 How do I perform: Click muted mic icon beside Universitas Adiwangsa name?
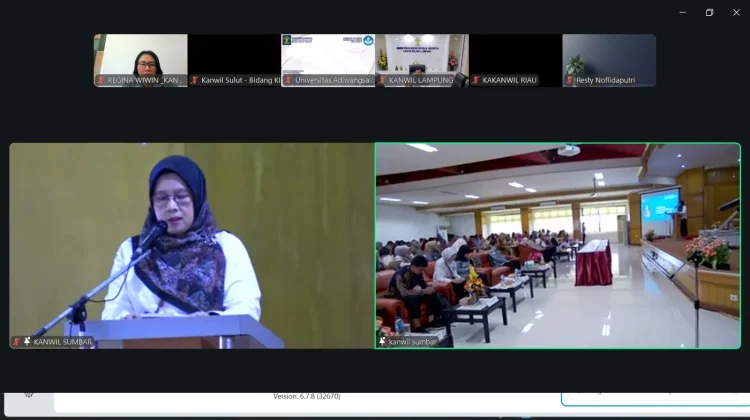point(288,80)
